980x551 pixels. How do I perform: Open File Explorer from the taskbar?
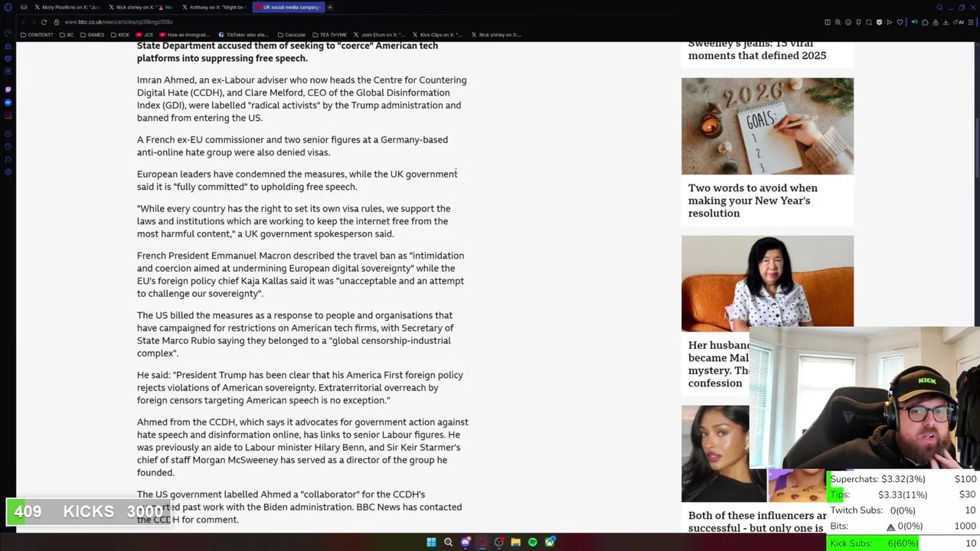coord(516,543)
